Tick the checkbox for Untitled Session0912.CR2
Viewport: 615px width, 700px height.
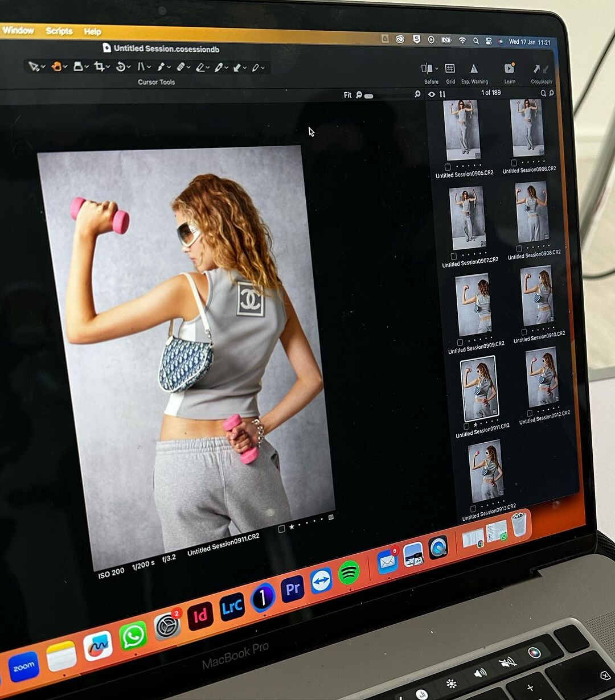530,414
